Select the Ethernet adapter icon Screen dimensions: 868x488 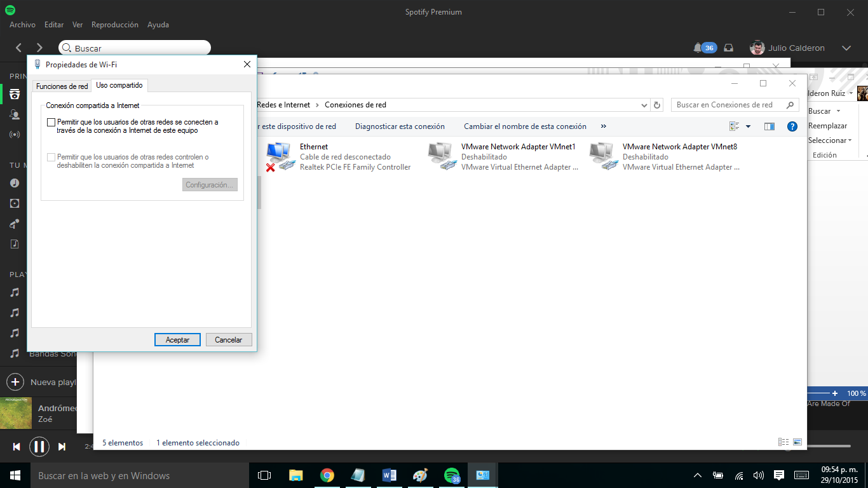point(280,157)
